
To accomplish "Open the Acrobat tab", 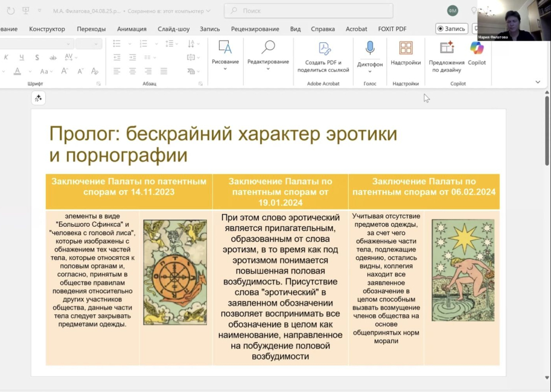I will click(x=356, y=29).
